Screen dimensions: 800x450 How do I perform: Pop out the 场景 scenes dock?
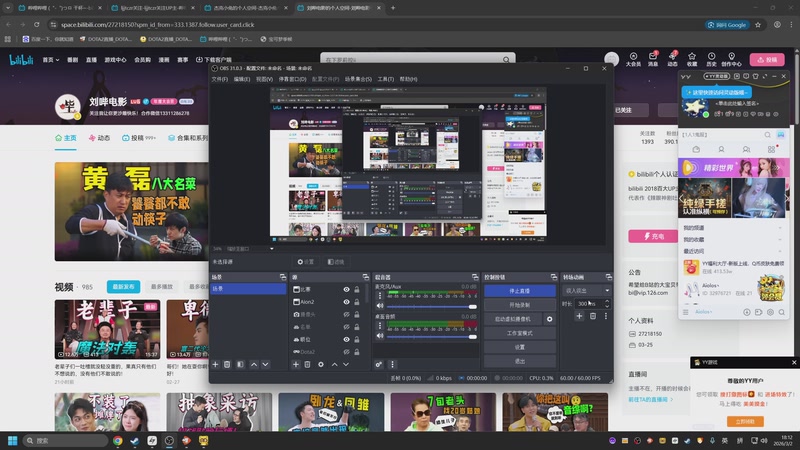[x=283, y=277]
